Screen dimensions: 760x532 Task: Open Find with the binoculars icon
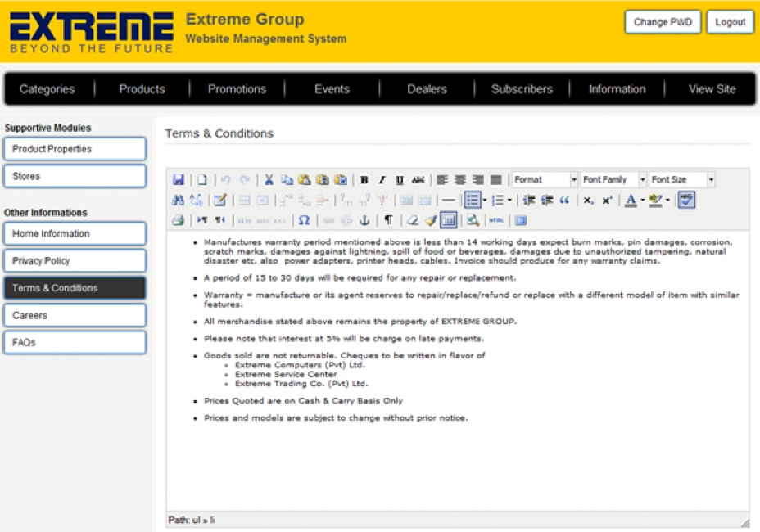[178, 200]
